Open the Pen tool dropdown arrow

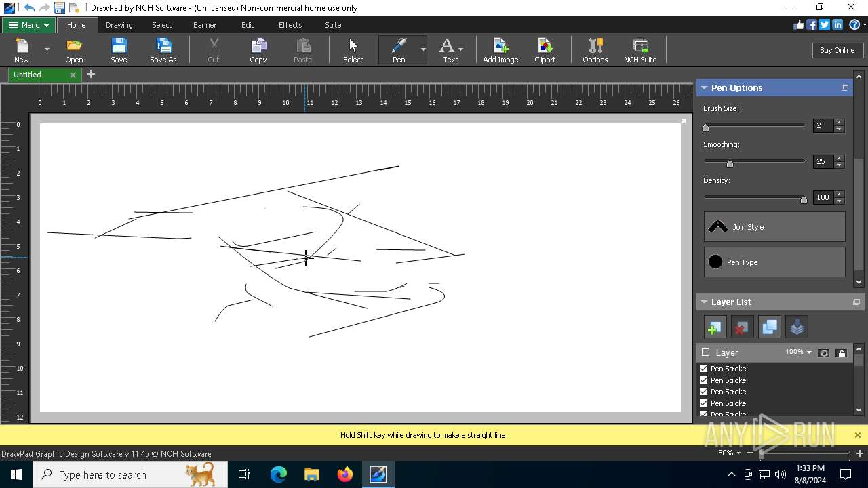pyautogui.click(x=423, y=49)
